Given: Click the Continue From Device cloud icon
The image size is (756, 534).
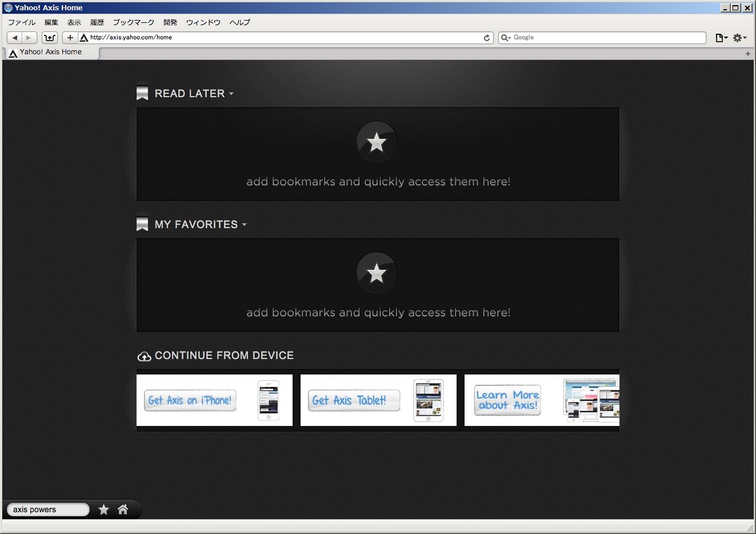Looking at the screenshot, I should (x=145, y=356).
